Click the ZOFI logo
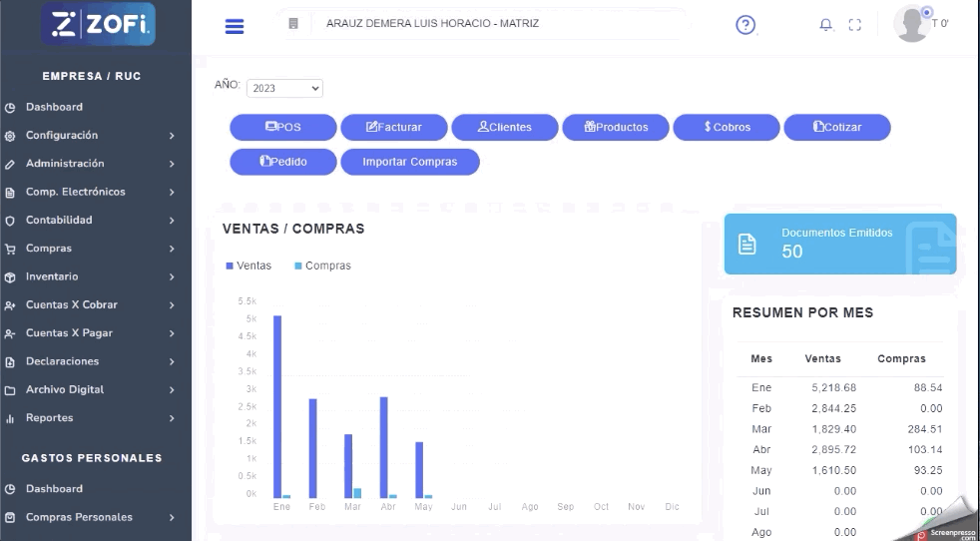 100,25
